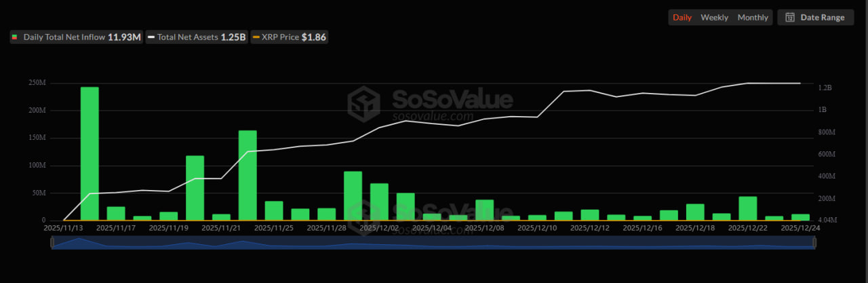Click the calendar icon in Date Range
Screen dimensions: 868x283
[790, 18]
